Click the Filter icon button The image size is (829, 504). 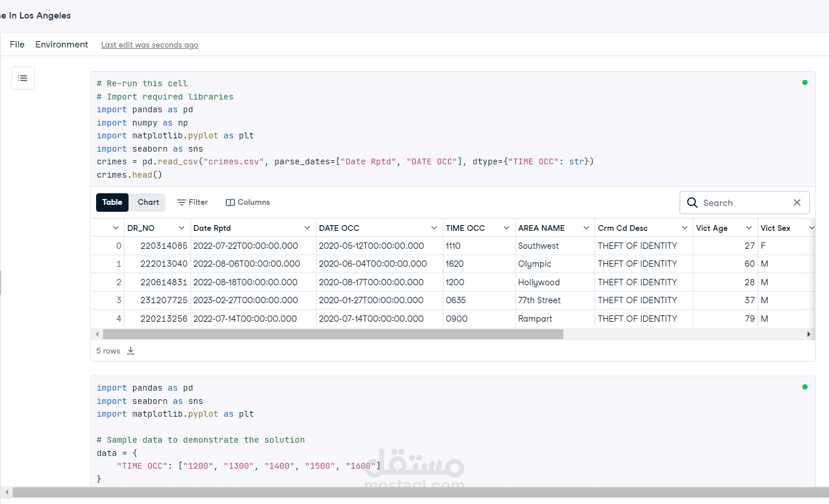tap(192, 203)
